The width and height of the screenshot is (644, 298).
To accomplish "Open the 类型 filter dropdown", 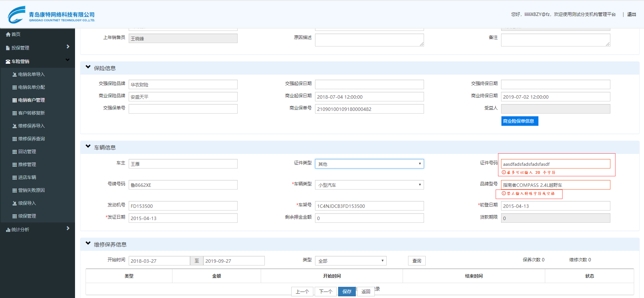I will 351,261.
